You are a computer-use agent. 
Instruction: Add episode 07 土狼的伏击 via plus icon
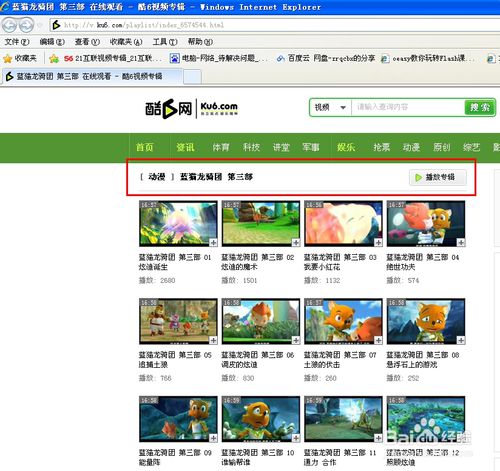(378, 340)
